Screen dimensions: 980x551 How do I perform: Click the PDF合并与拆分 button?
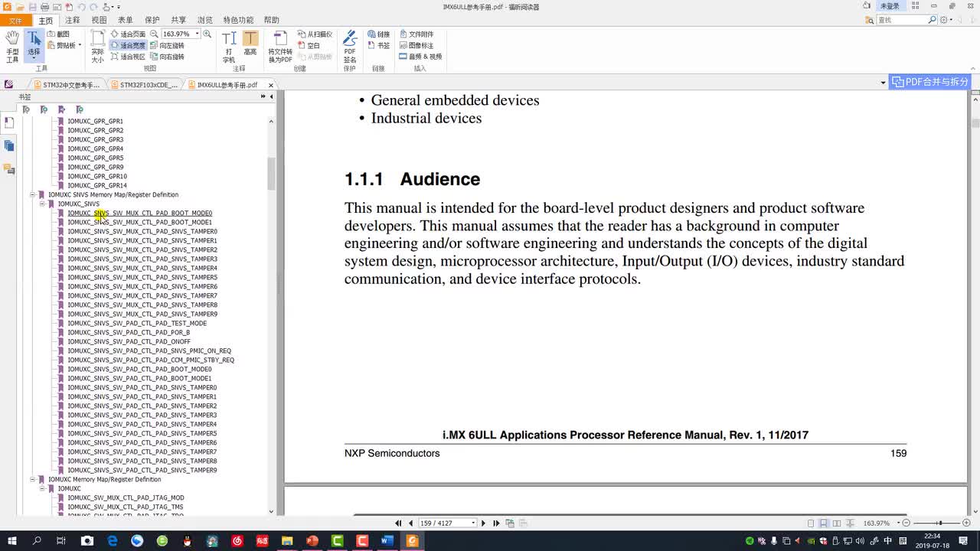[x=930, y=82]
